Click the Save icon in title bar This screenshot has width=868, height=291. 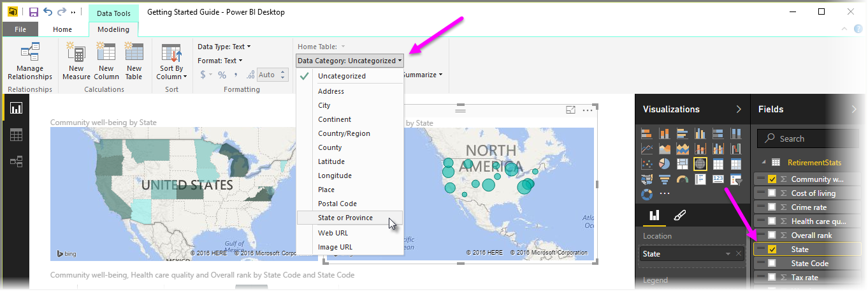pyautogui.click(x=34, y=12)
